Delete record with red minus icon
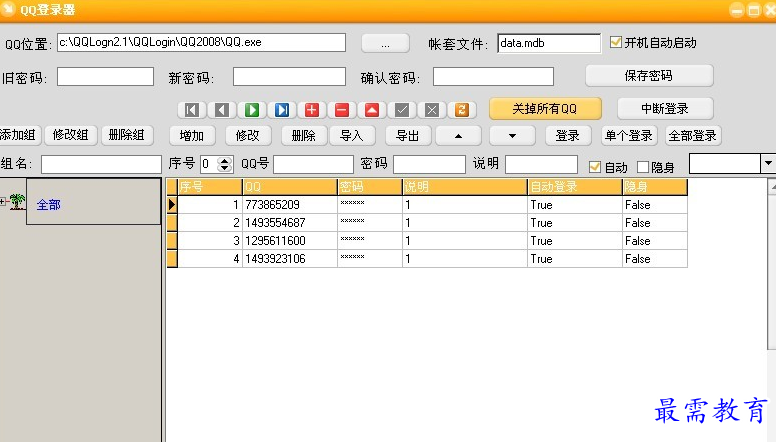 click(x=342, y=109)
